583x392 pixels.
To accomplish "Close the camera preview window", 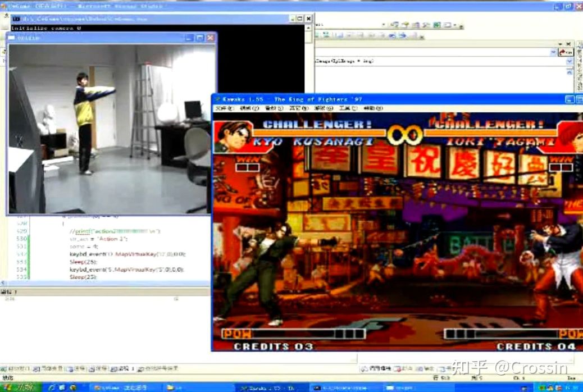I will [210, 38].
